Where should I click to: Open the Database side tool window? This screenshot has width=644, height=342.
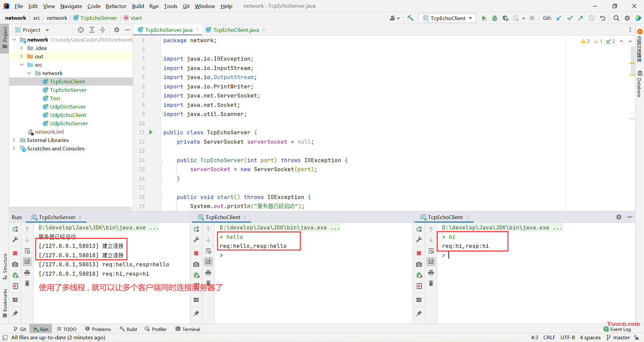point(639,84)
